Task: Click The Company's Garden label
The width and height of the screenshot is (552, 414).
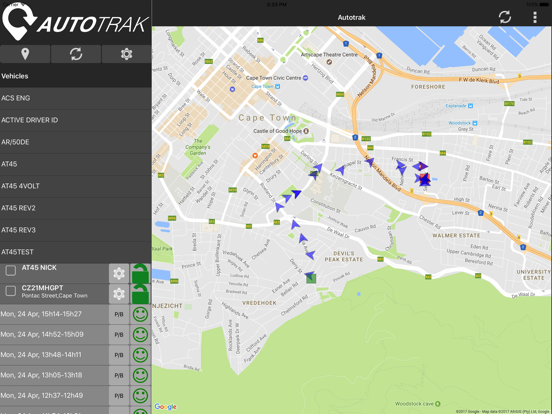Action: tap(197, 147)
